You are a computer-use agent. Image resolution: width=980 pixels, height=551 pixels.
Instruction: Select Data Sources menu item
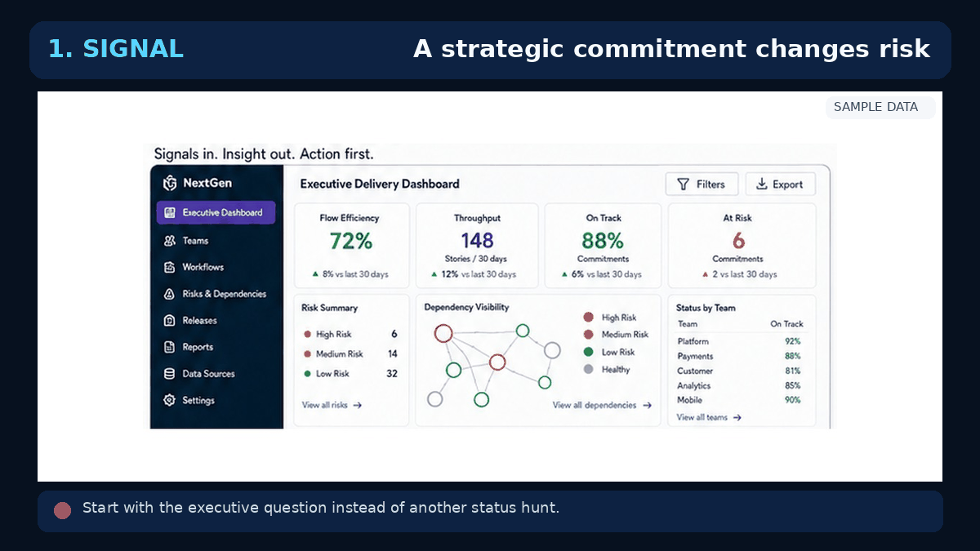pos(199,374)
